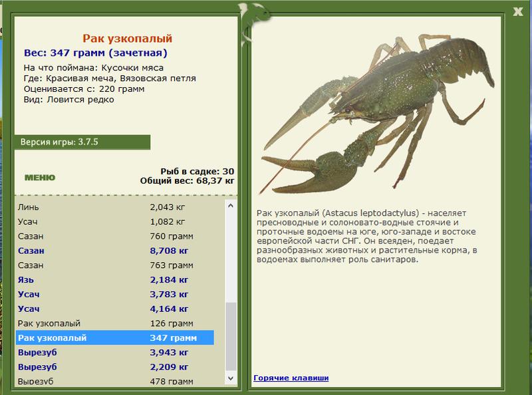
Task: Open the Горячие клавиши link
Action: click(x=291, y=378)
